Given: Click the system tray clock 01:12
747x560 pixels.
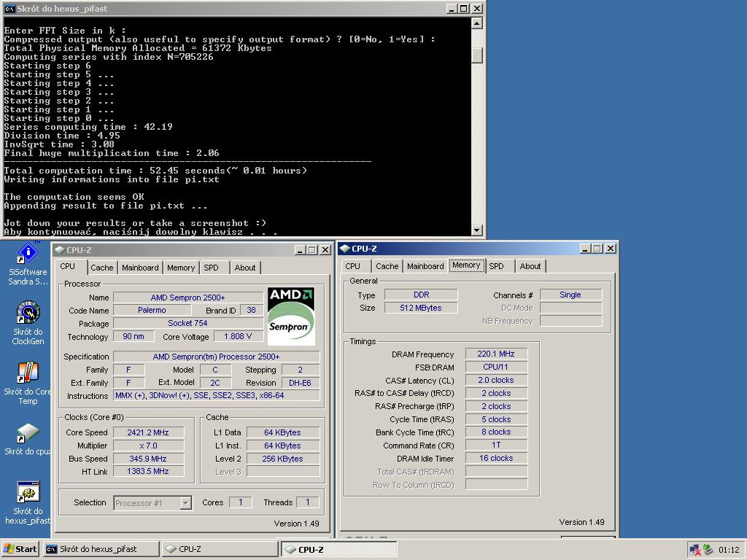Looking at the screenshot, I should (729, 550).
